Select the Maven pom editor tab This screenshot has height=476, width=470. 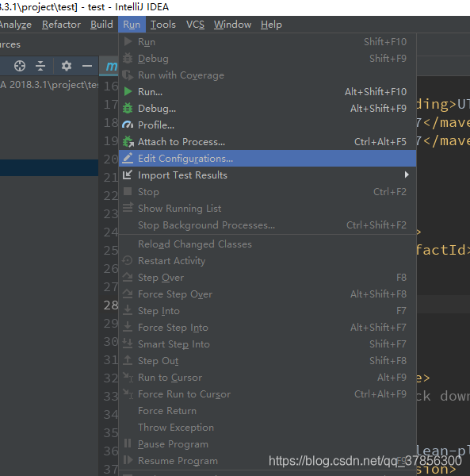coord(109,66)
